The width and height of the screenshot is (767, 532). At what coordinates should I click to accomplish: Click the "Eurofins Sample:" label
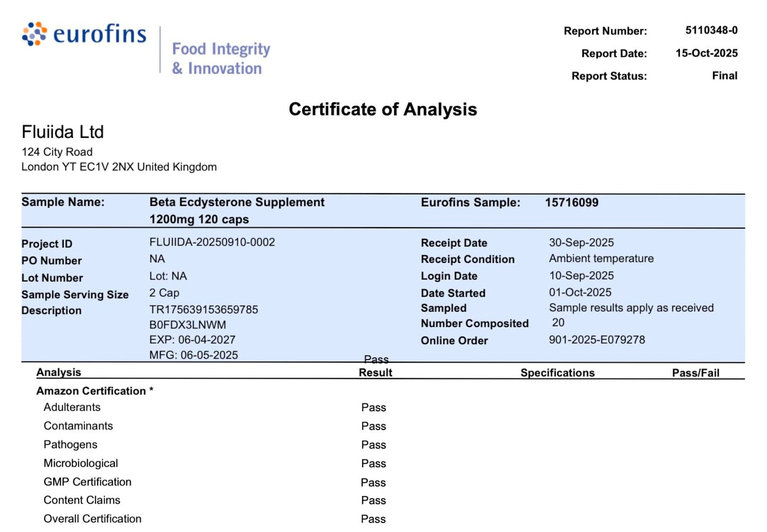pyautogui.click(x=470, y=202)
